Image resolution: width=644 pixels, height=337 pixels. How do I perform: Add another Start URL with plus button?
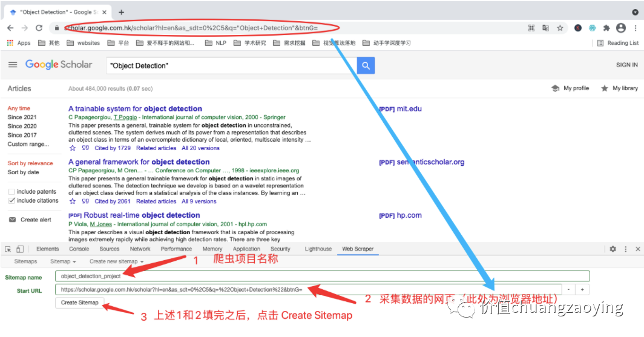(582, 290)
